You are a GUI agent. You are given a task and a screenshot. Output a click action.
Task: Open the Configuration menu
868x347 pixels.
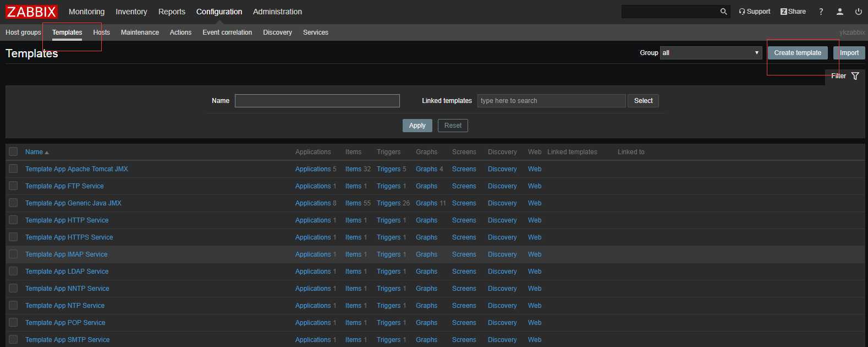219,12
